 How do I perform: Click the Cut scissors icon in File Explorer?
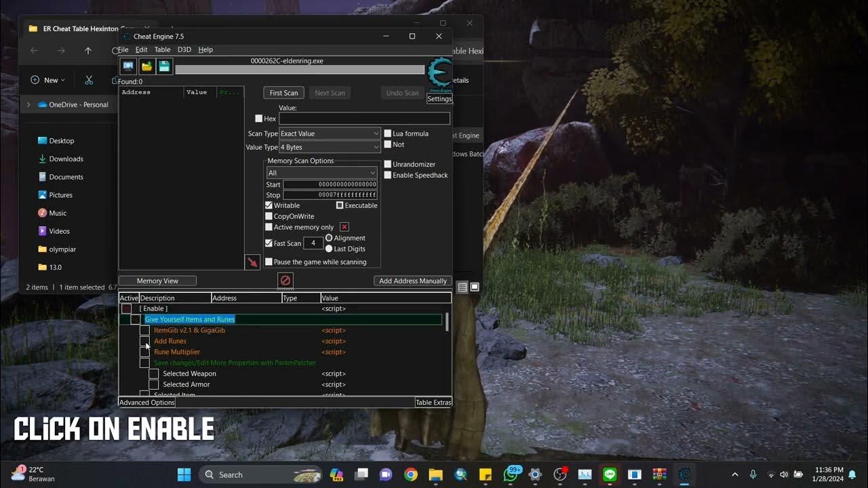(x=89, y=80)
